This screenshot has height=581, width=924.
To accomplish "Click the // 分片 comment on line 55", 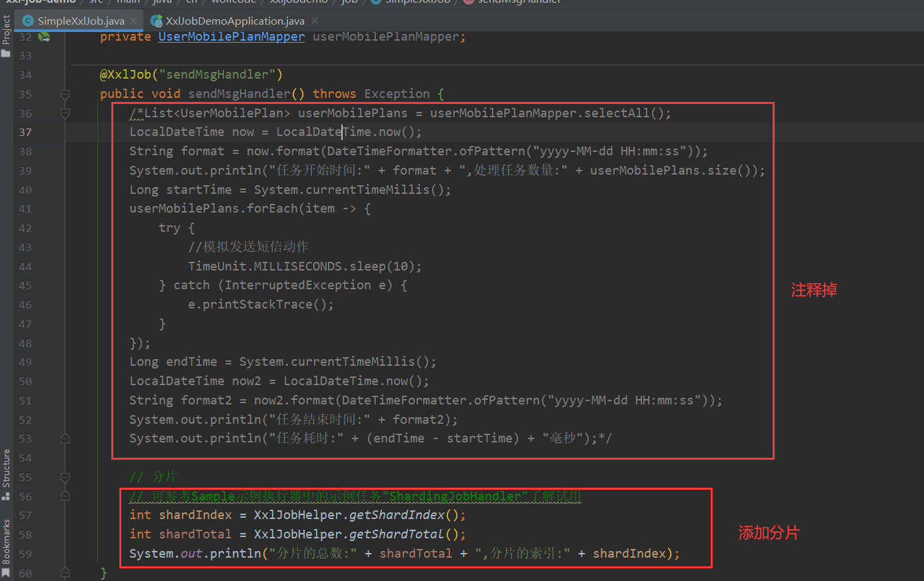I will pos(153,477).
